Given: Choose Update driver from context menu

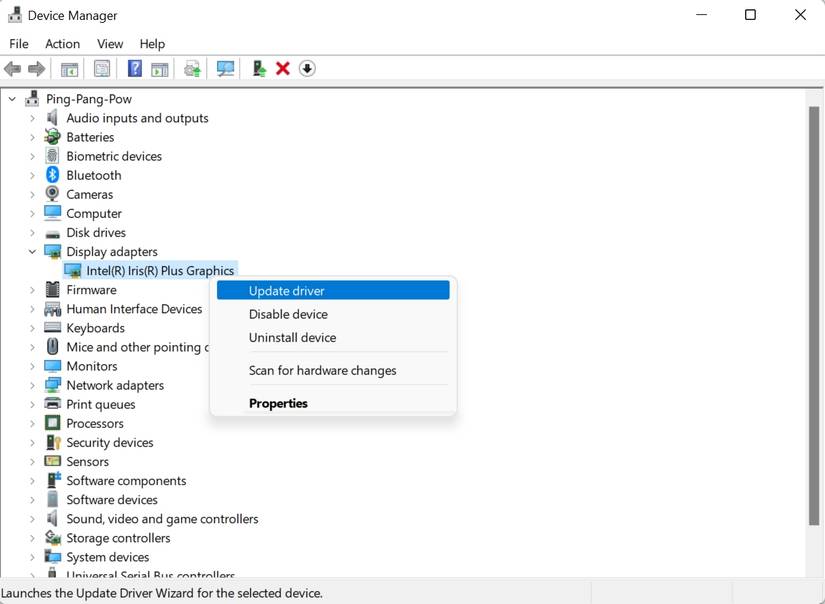Looking at the screenshot, I should (x=333, y=290).
